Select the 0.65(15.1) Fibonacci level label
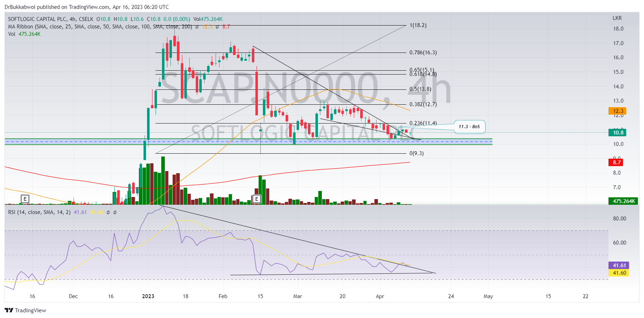The height and width of the screenshot is (318, 644). point(422,70)
